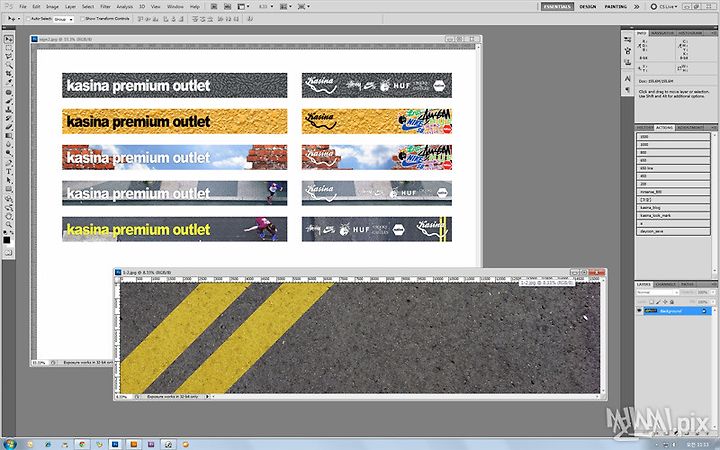Open Mini Bridge from the application bar
Viewport: 720px width, 450px height.
tap(228, 6)
